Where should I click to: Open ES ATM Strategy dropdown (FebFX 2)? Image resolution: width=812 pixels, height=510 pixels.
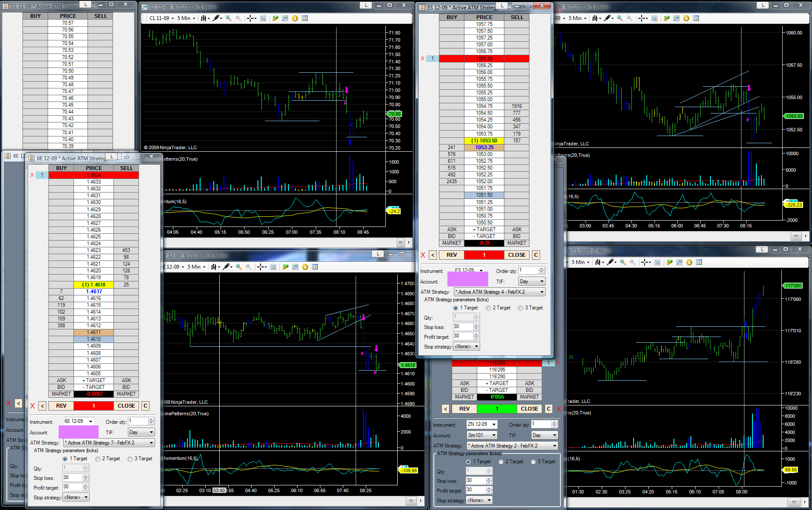point(500,292)
